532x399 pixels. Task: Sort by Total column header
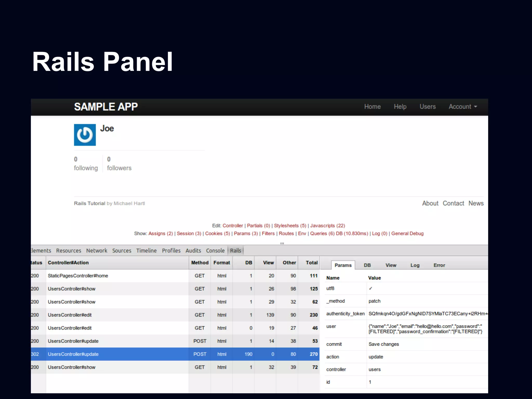(x=309, y=263)
